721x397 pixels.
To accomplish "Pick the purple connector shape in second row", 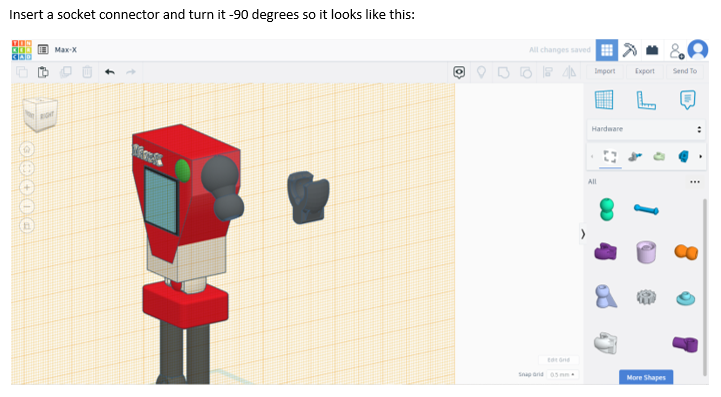I will point(606,252).
